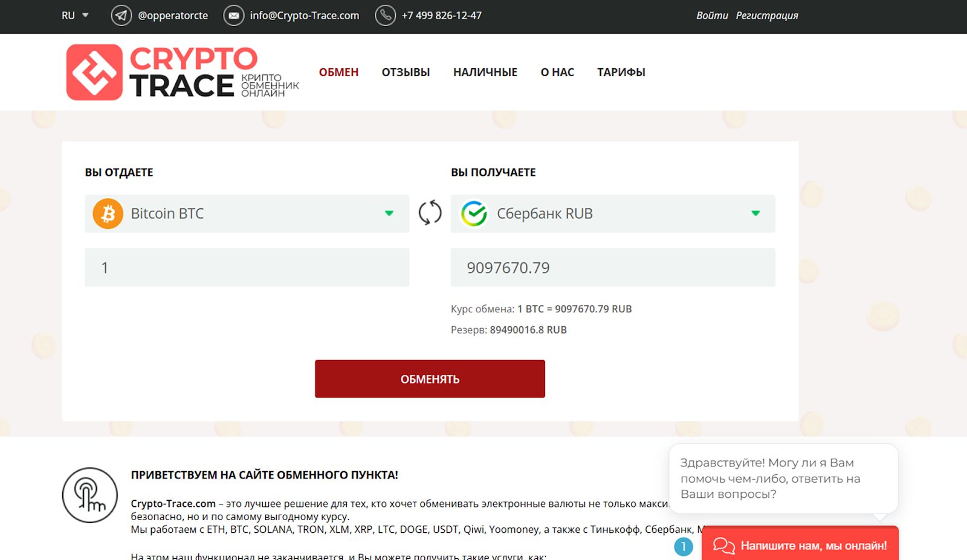Viewport: 967px width, 560px height.
Task: Open the Crypto Trace logo homepage
Action: click(x=183, y=72)
